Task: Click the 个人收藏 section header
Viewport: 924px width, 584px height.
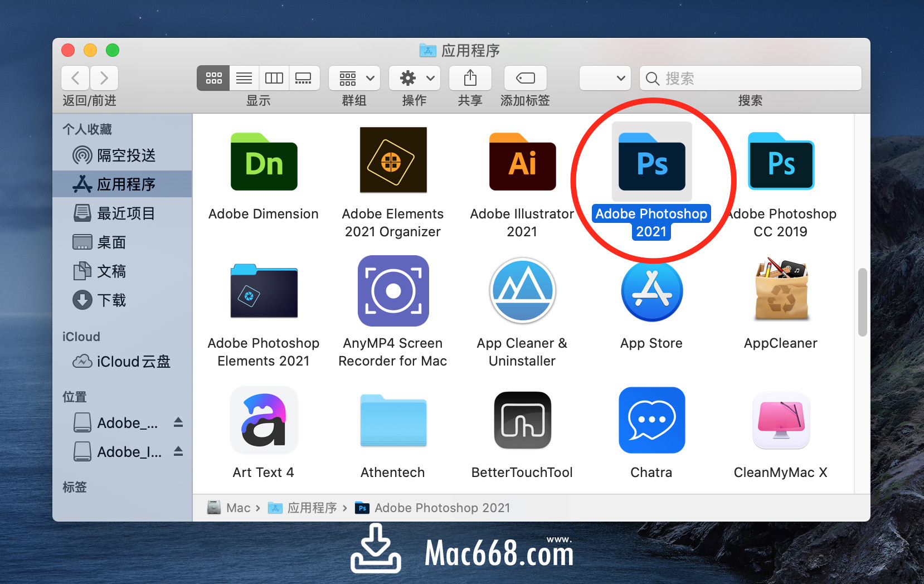Action: pyautogui.click(x=87, y=129)
